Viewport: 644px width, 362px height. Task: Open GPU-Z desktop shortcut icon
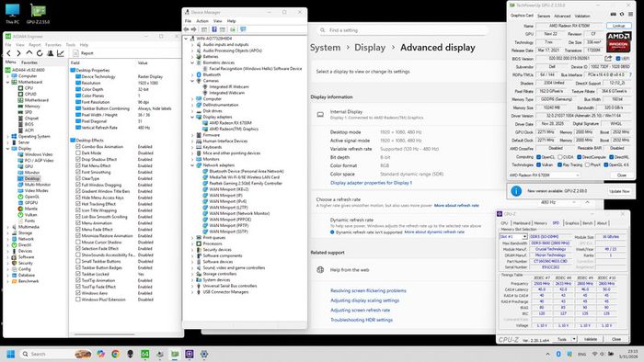tap(38, 14)
